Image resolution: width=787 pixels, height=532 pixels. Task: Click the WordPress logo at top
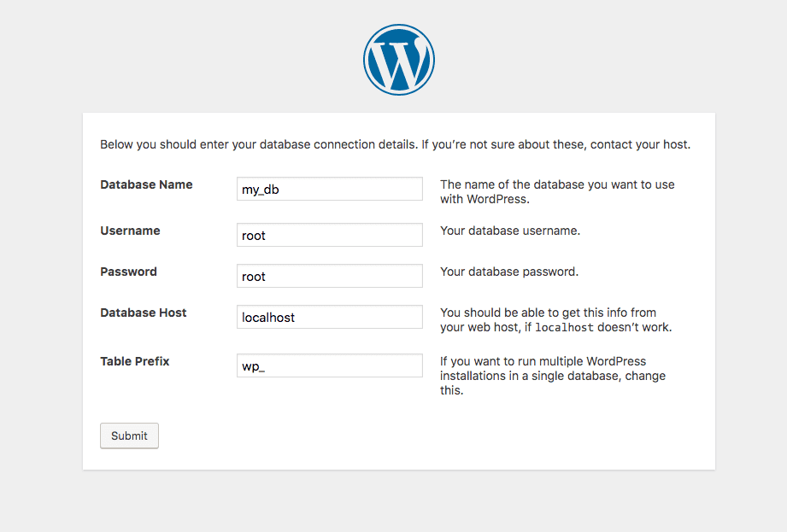[x=399, y=59]
